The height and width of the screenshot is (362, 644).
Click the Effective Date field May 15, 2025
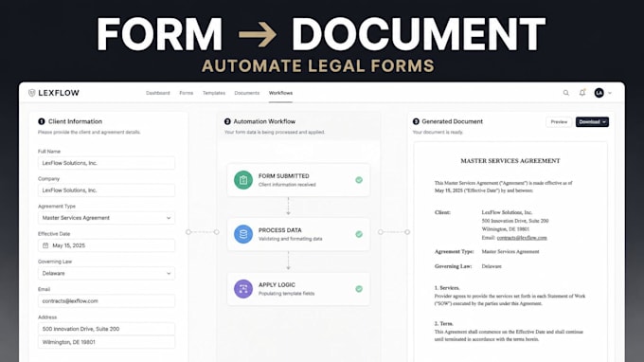(x=106, y=245)
